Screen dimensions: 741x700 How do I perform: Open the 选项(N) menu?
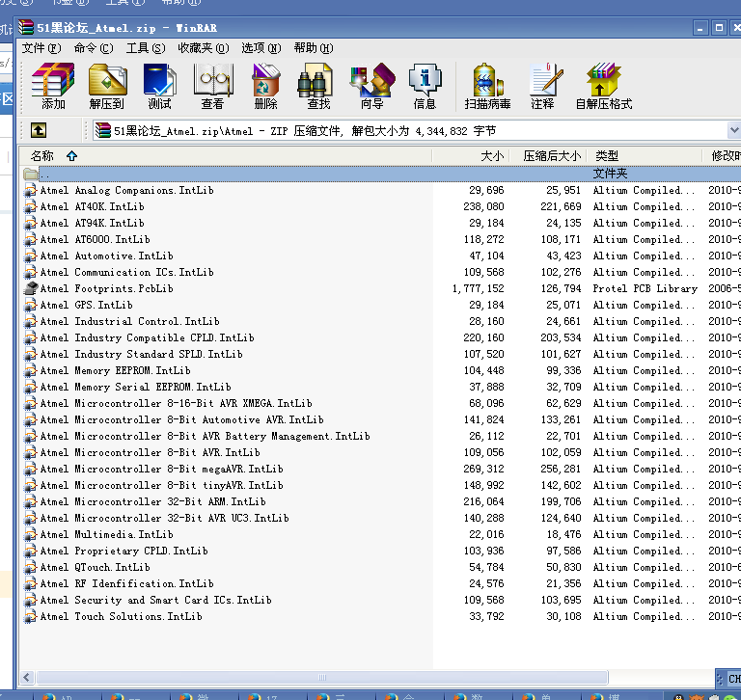tap(261, 47)
